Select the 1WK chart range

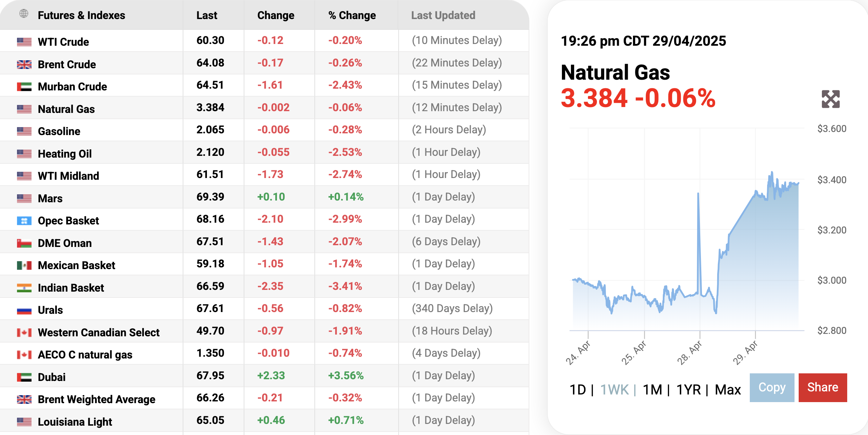pyautogui.click(x=614, y=390)
